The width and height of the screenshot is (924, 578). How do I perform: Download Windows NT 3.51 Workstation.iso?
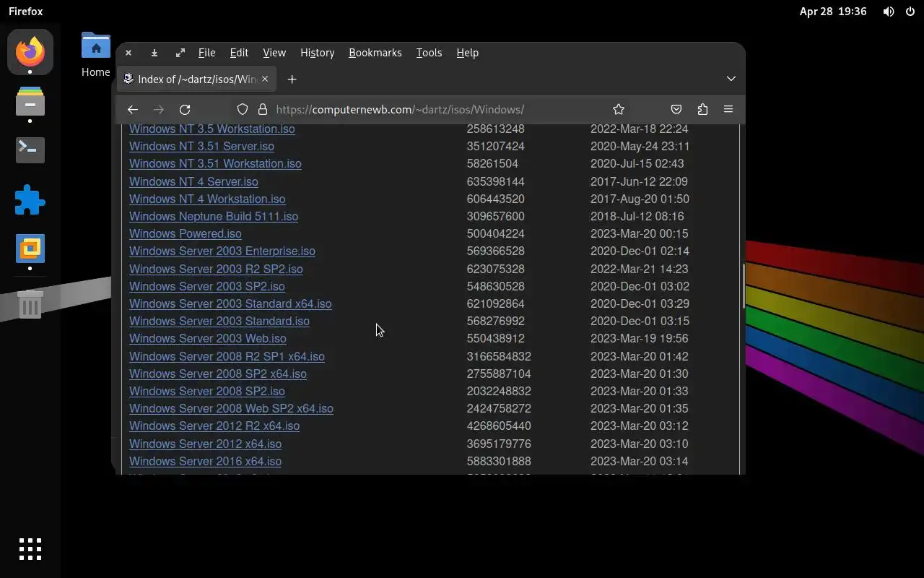click(215, 164)
